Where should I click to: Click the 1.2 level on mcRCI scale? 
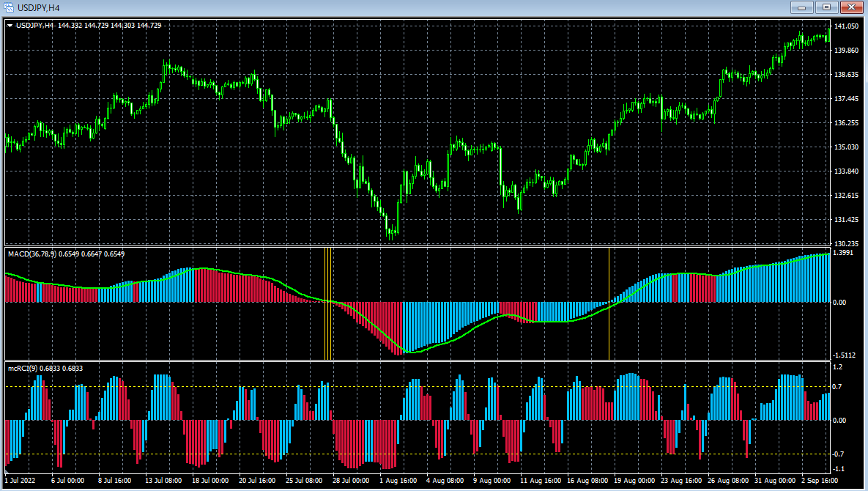[x=839, y=367]
